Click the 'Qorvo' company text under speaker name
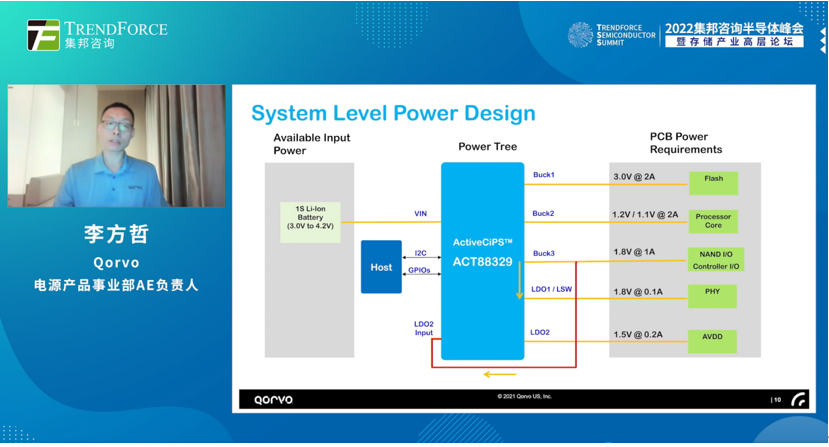Image resolution: width=829 pixels, height=447 pixels. coord(116,262)
